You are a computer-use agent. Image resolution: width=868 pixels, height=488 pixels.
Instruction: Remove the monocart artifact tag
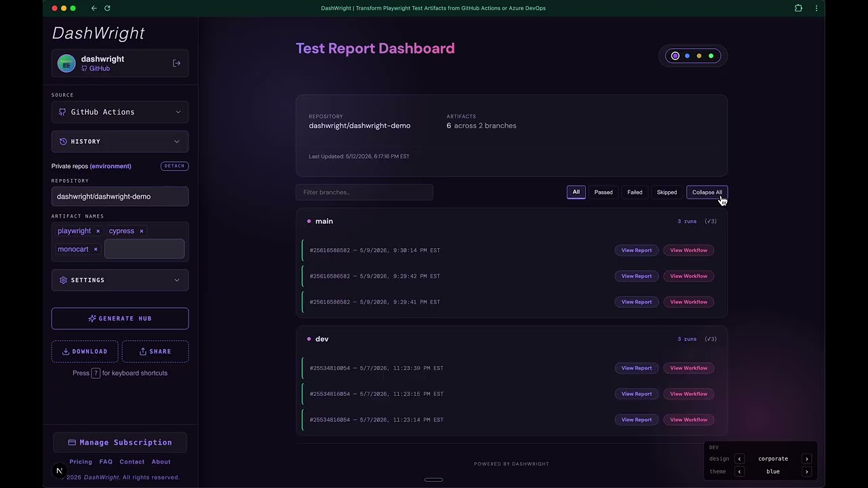click(x=96, y=249)
